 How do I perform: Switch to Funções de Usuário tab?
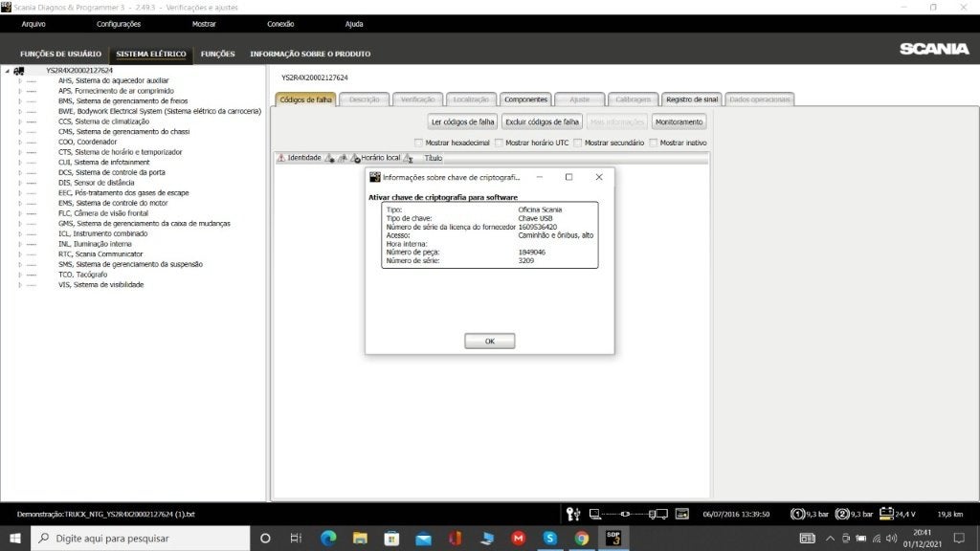(x=60, y=54)
